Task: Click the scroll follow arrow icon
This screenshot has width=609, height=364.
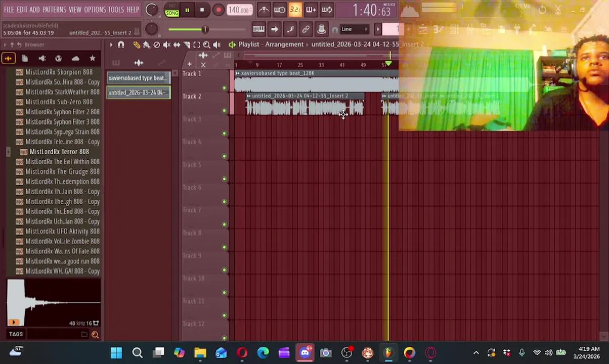Action: coord(274,29)
